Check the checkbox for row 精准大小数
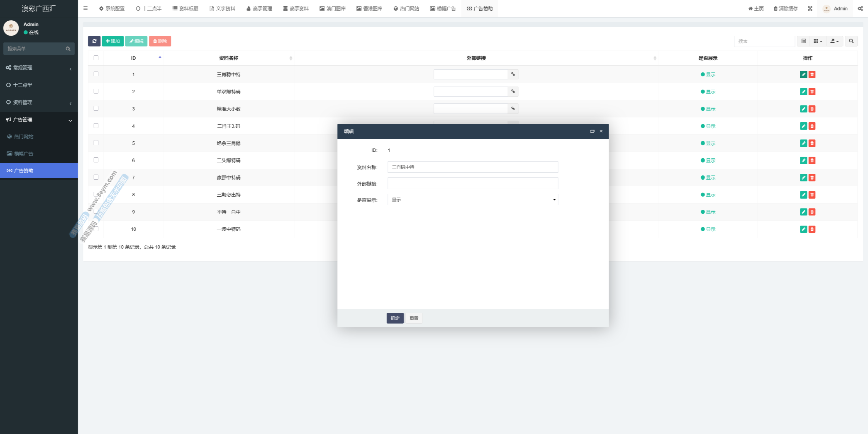The width and height of the screenshot is (868, 434). click(96, 108)
